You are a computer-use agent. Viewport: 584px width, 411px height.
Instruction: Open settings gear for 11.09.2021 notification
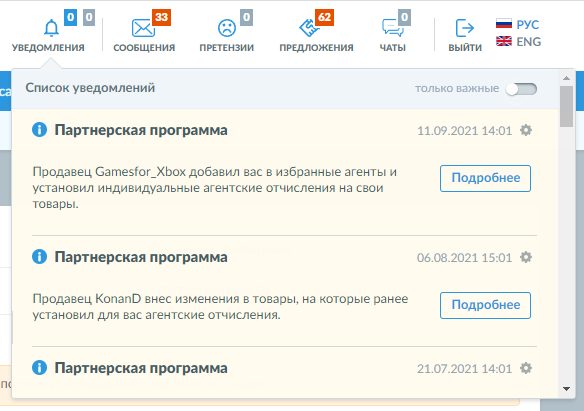[x=526, y=130]
